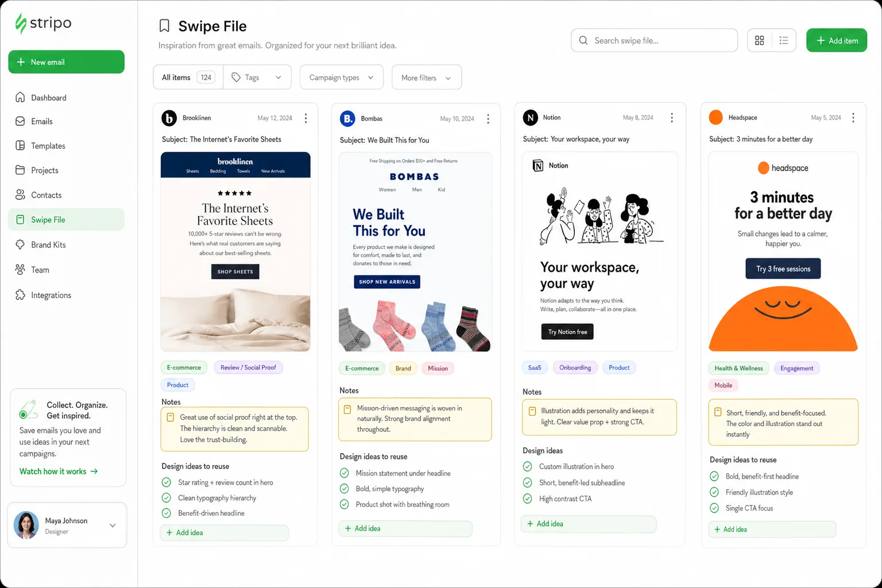Toggle 'Single CTA focus' idea check
882x588 pixels.
pyautogui.click(x=714, y=508)
